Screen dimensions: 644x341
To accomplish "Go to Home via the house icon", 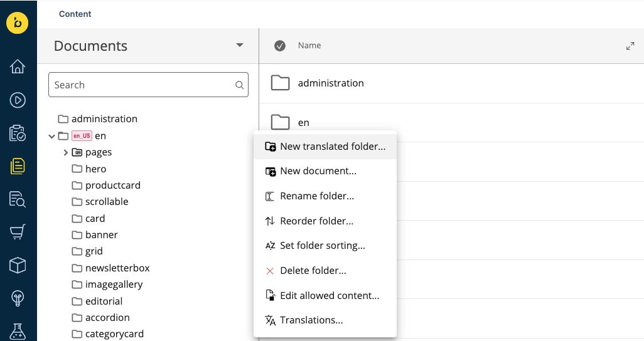I will pos(17,66).
